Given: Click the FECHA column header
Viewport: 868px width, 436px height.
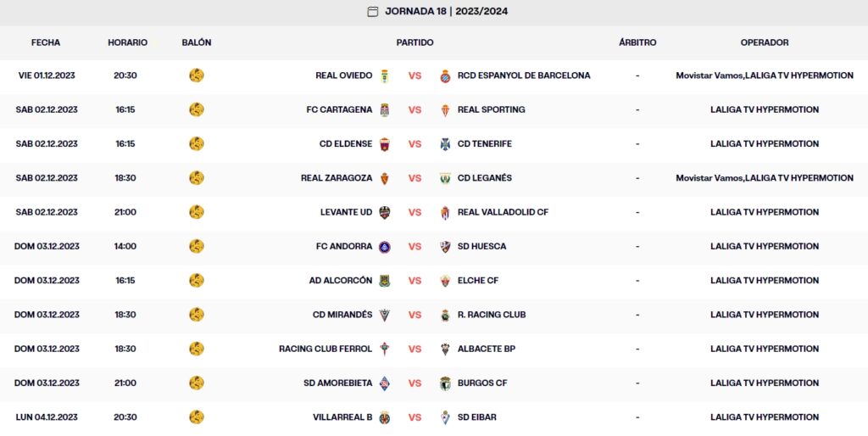Looking at the screenshot, I should [46, 42].
